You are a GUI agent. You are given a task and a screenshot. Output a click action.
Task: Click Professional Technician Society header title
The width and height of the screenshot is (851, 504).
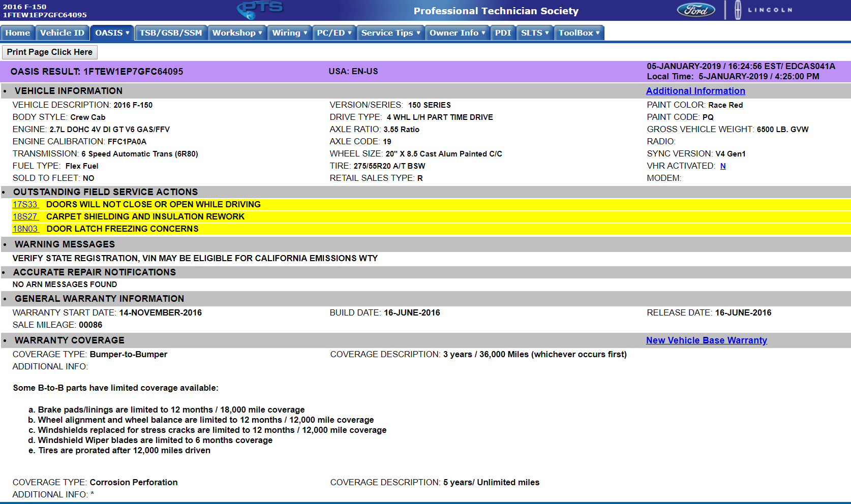coord(496,11)
